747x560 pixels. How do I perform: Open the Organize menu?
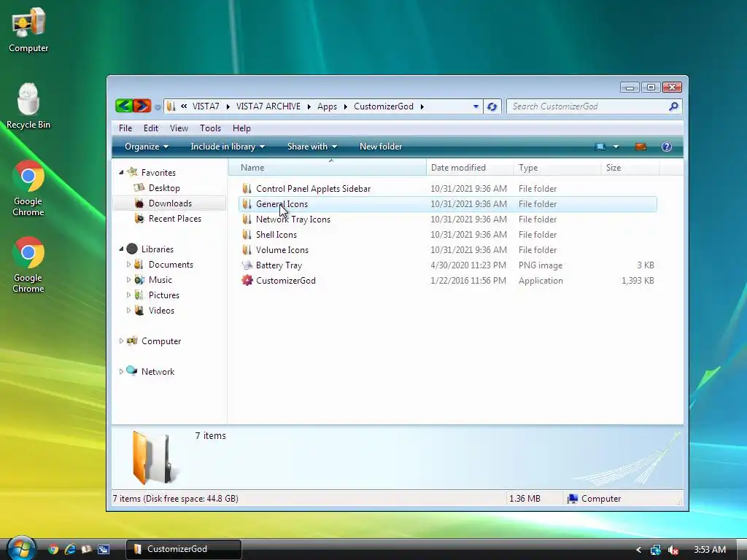146,147
